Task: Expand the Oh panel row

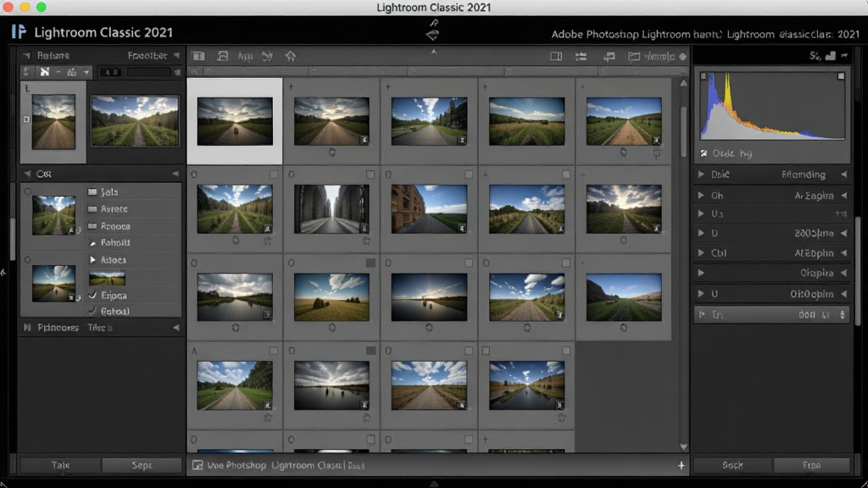Action: 701,196
